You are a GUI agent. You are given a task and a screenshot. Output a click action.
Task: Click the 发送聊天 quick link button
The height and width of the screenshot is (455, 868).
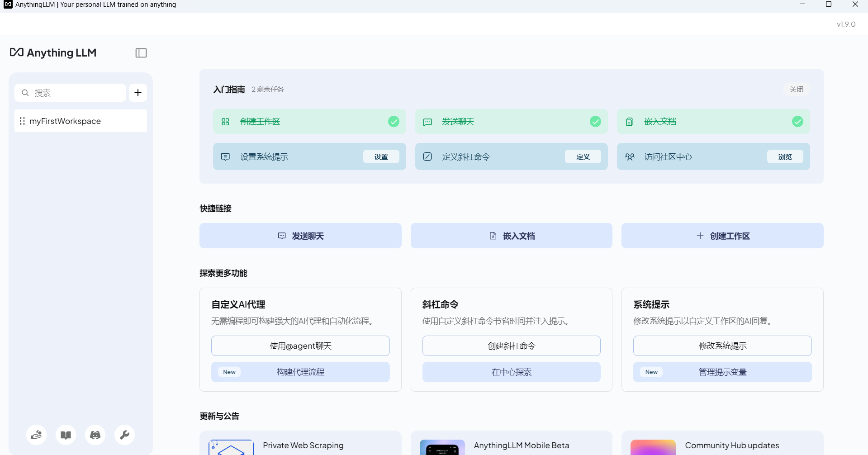pos(300,236)
